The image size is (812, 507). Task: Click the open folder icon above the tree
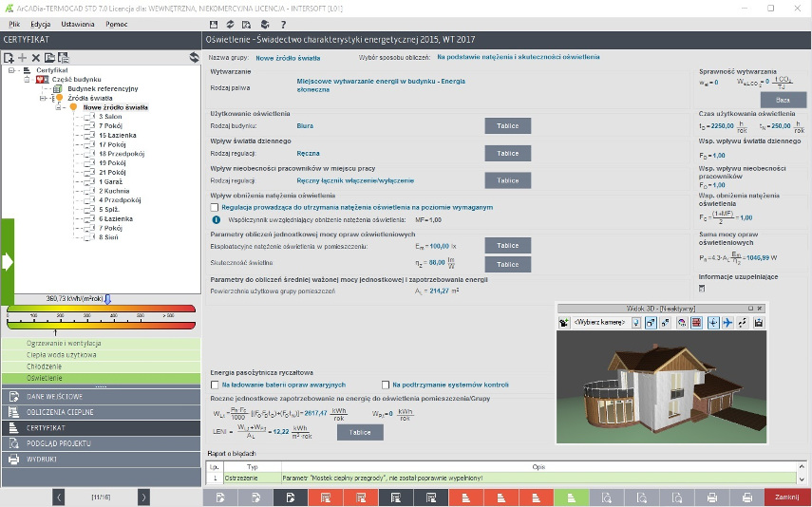[x=49, y=58]
